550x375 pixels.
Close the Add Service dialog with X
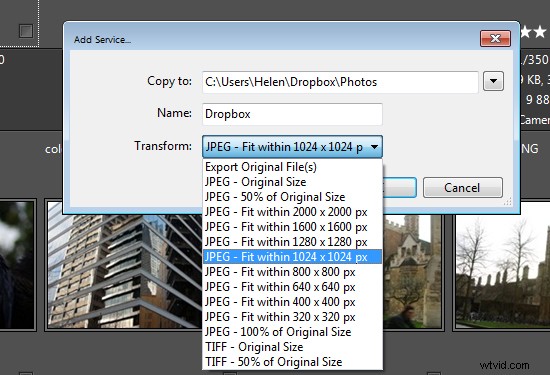[495, 38]
